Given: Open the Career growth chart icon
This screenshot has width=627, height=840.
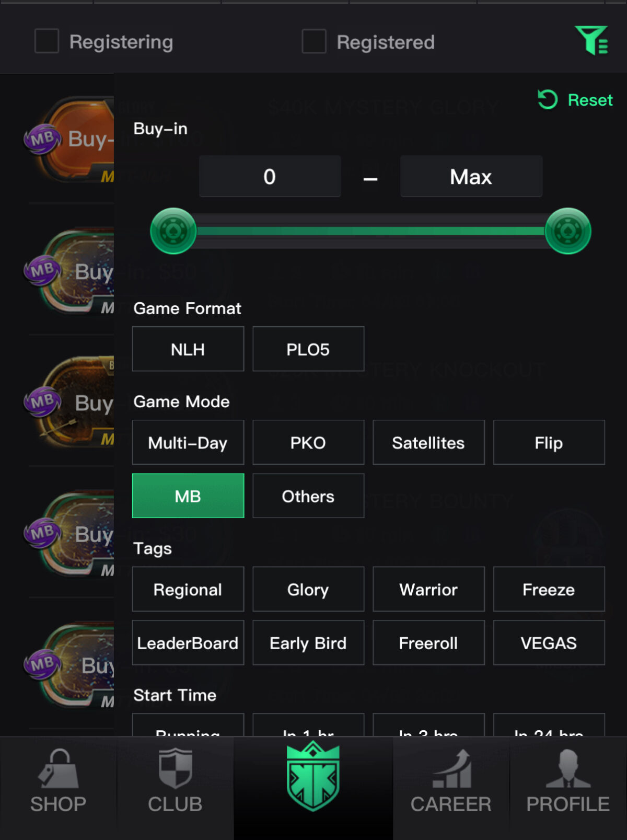Looking at the screenshot, I should tap(451, 768).
